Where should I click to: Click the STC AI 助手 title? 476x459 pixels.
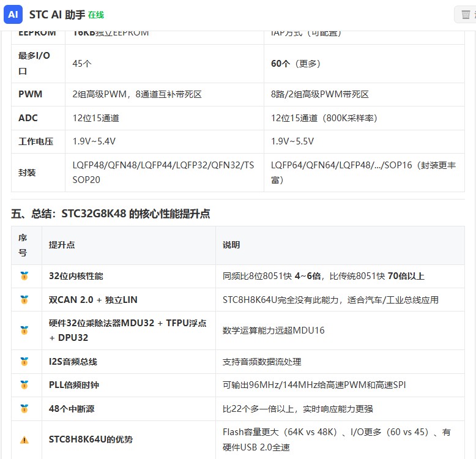[x=57, y=15]
